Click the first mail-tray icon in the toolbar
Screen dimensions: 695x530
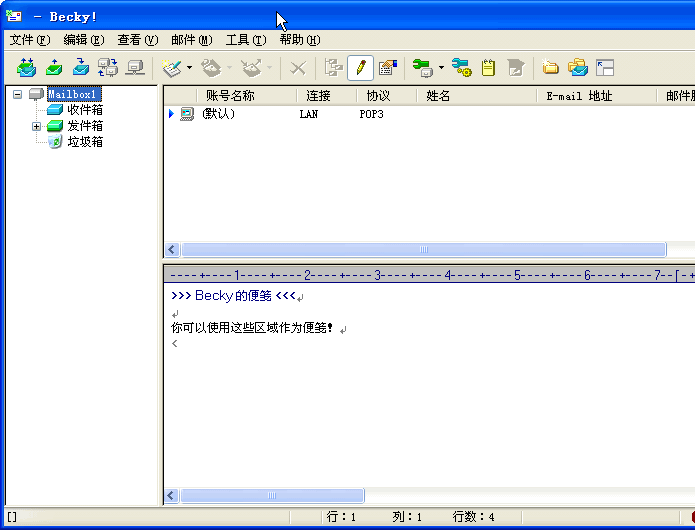[27, 68]
